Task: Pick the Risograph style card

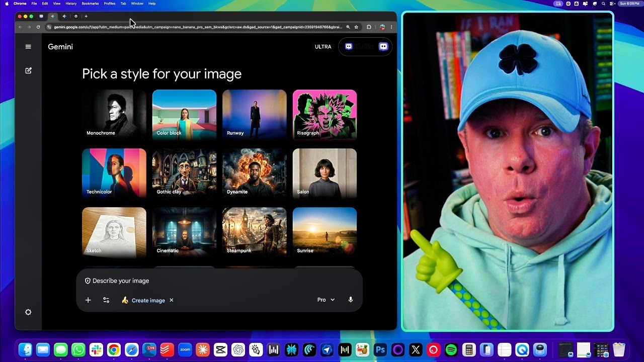Action: click(x=325, y=114)
